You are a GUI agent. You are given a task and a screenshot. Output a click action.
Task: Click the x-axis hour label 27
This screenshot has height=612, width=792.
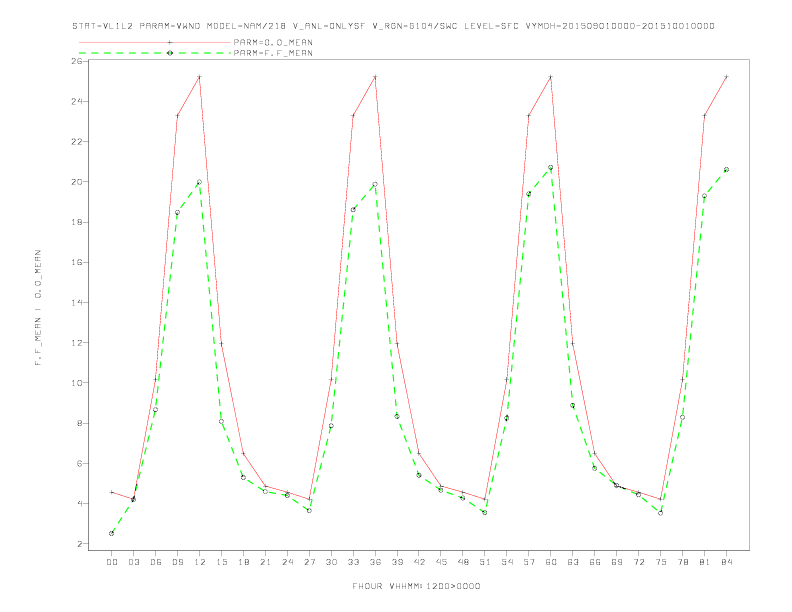(x=309, y=562)
